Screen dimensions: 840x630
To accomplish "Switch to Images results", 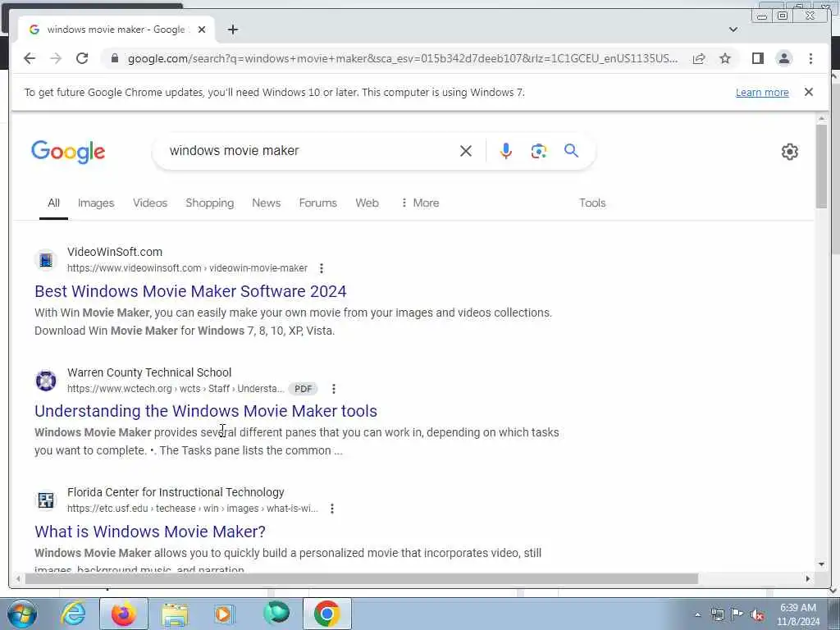I will click(x=96, y=203).
